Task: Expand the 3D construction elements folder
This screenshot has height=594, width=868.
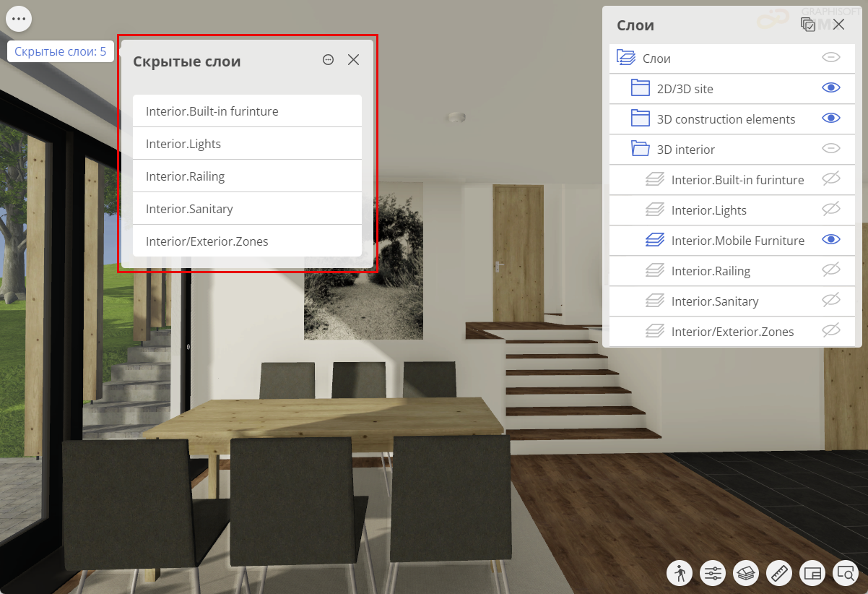Action: [641, 119]
